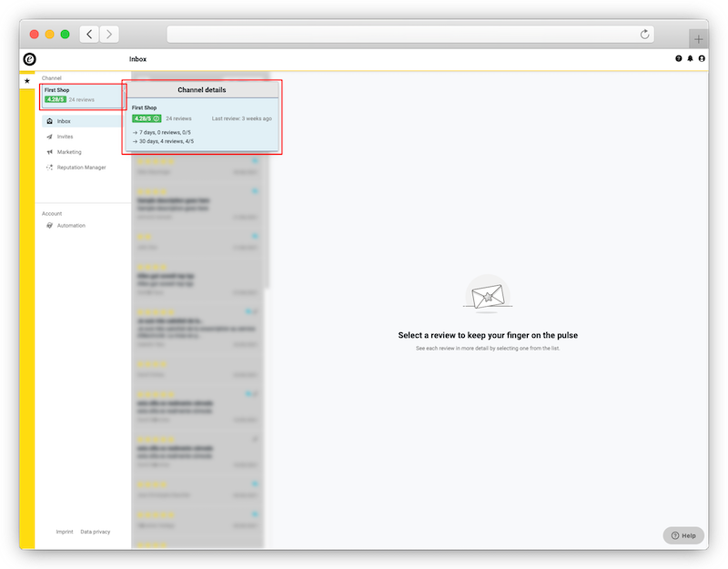Click 'Last review: 3 weeks ago' text
The image size is (728, 569).
(x=242, y=118)
